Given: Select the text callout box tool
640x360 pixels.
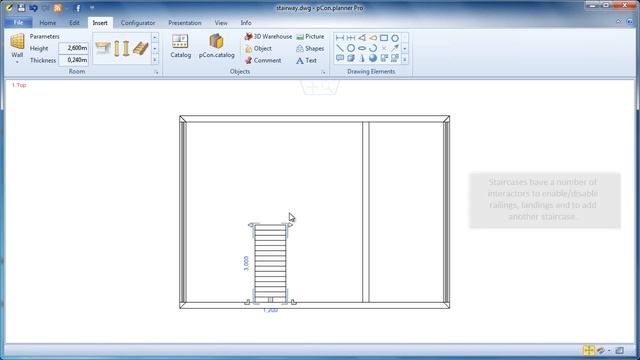Looking at the screenshot, I should tap(340, 58).
